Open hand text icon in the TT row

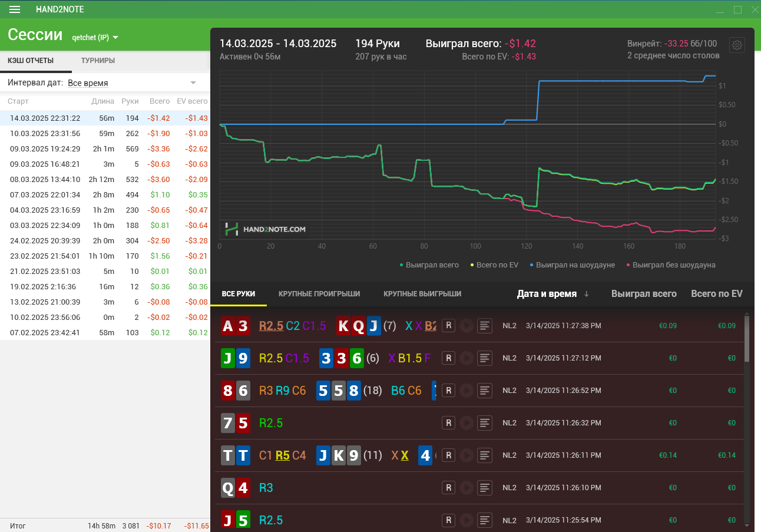(x=485, y=455)
